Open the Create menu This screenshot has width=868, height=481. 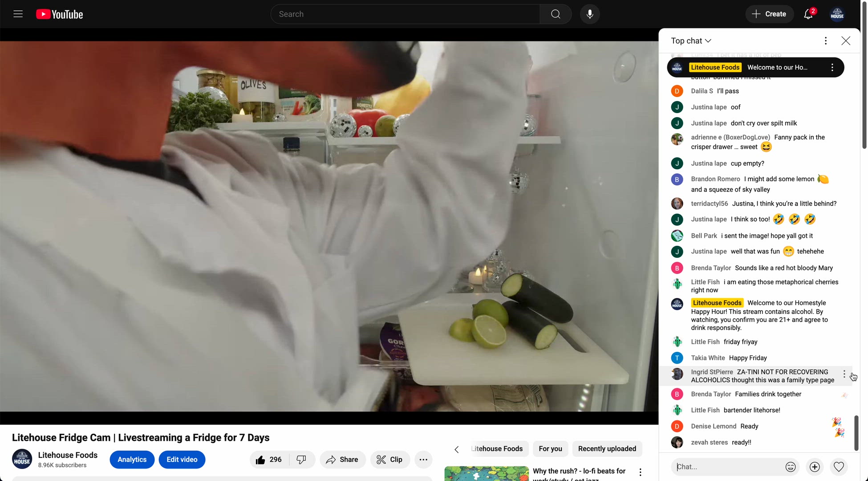769,14
